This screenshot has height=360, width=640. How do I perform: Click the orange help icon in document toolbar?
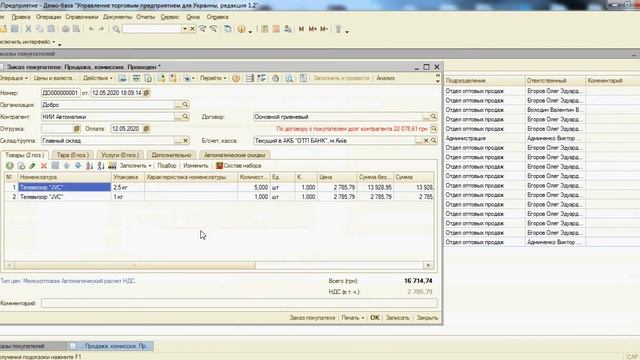236,78
